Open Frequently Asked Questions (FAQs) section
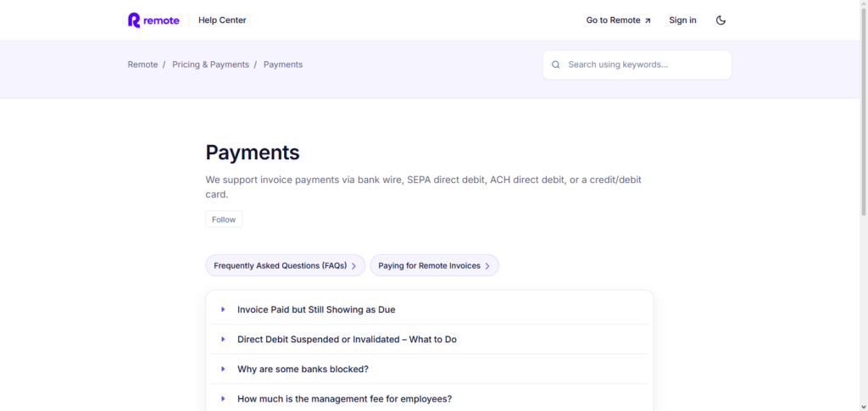 (285, 265)
